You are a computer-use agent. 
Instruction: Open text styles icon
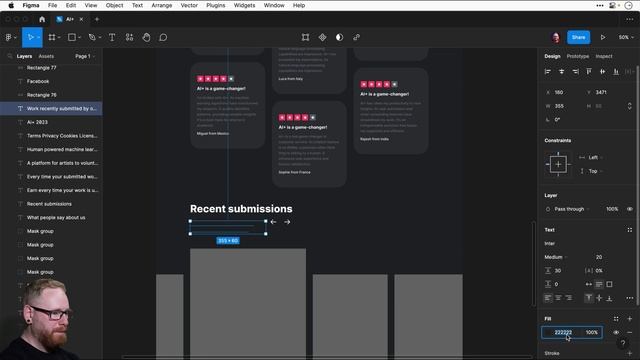pyautogui.click(x=629, y=230)
